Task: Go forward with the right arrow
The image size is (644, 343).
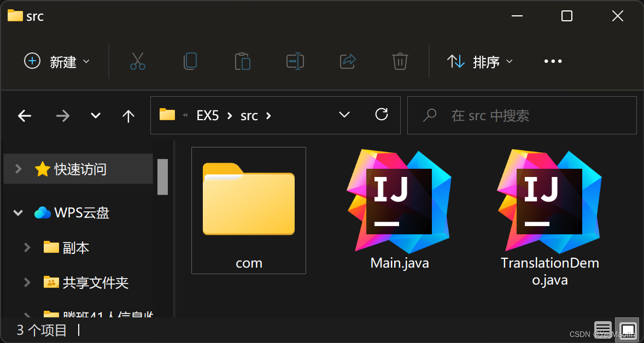Action: 62,116
